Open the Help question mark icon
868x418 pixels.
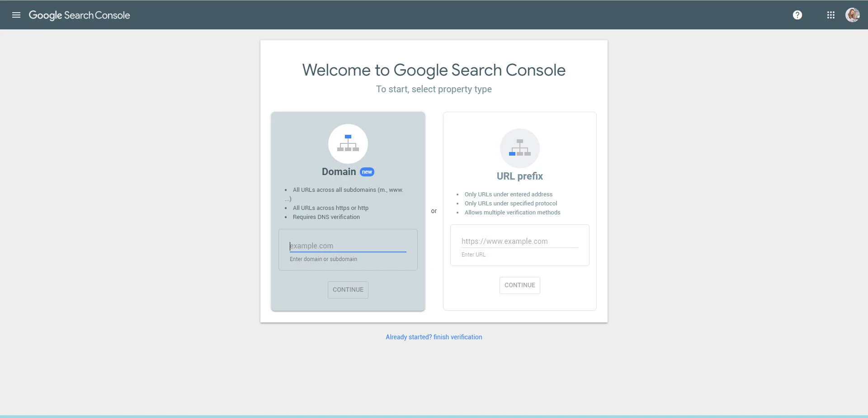pos(797,15)
